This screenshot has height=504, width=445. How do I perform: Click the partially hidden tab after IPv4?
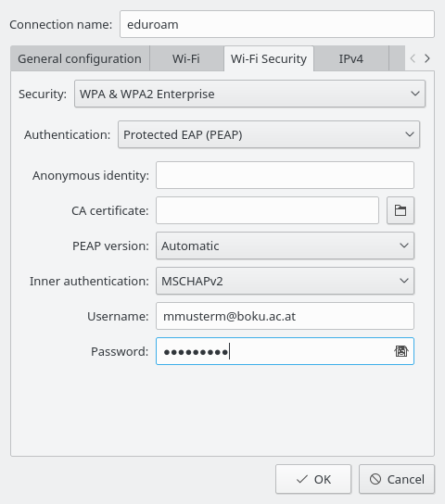point(397,58)
